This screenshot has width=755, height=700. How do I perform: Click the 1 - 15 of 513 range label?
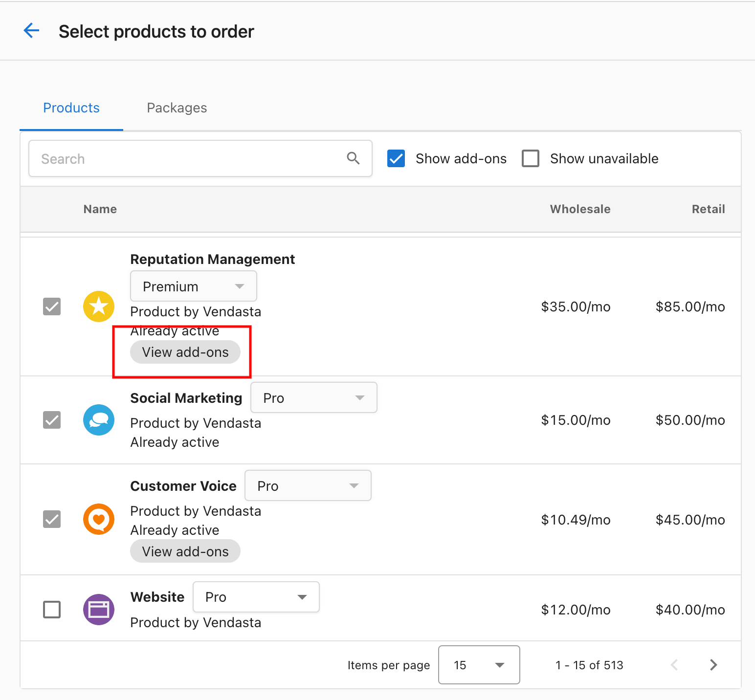click(589, 665)
